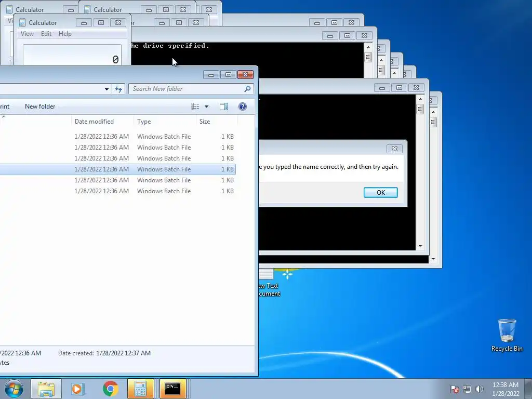This screenshot has height=399, width=532.
Task: Open the Start menu orb
Action: (14, 389)
